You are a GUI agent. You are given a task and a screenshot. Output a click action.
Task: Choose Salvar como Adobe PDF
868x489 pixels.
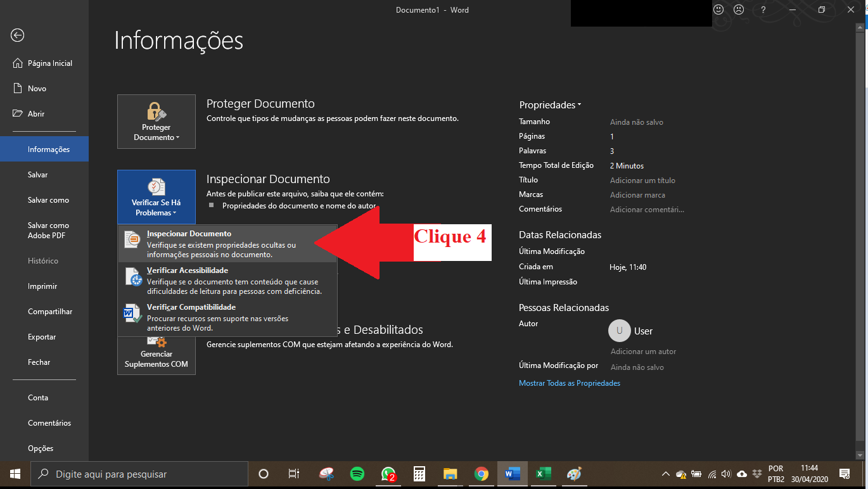[x=44, y=231]
